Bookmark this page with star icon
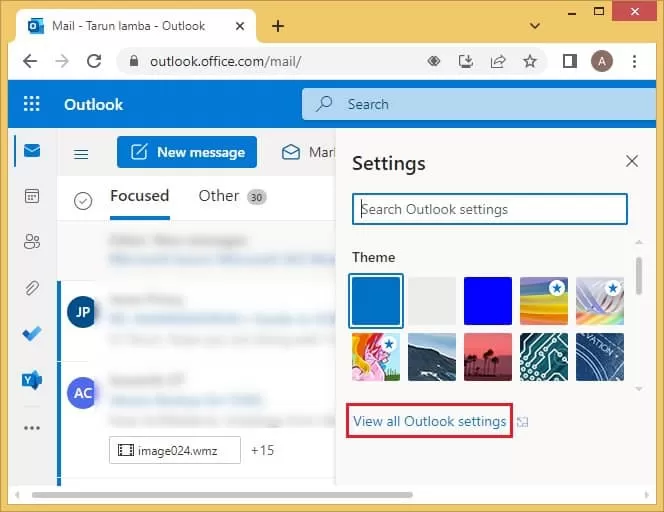 coord(530,61)
